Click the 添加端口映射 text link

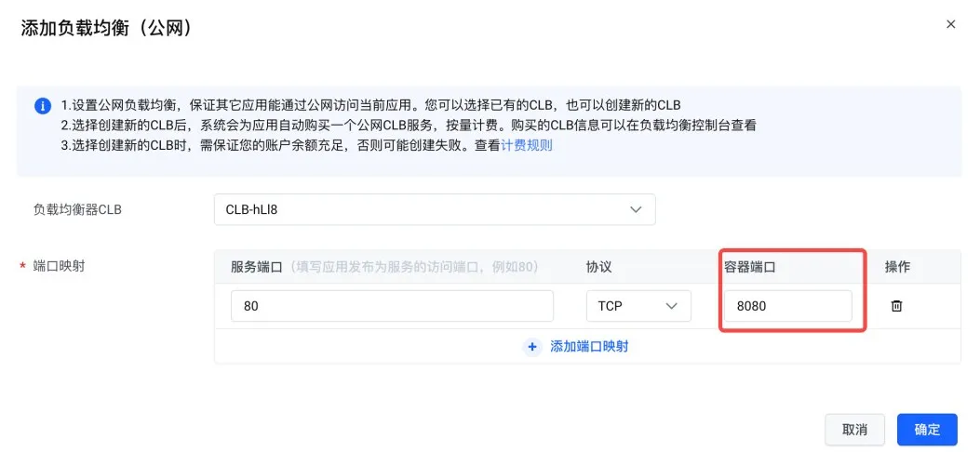[x=589, y=346]
